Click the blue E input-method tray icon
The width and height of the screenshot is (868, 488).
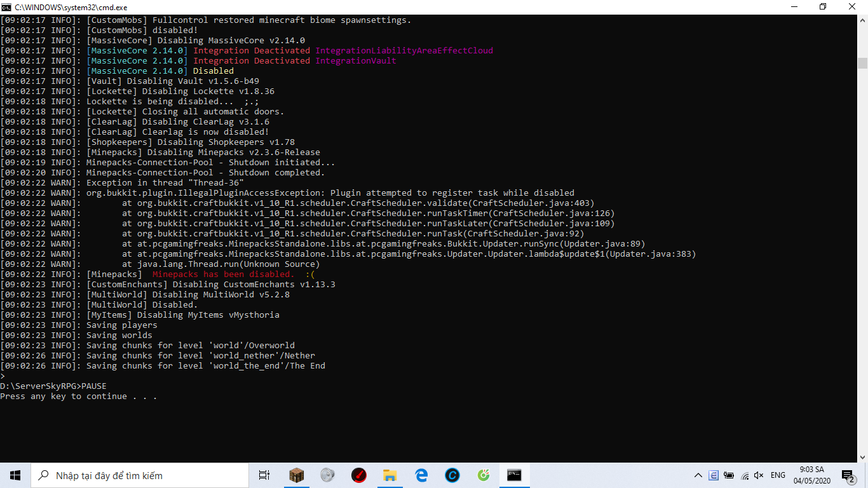tap(714, 475)
